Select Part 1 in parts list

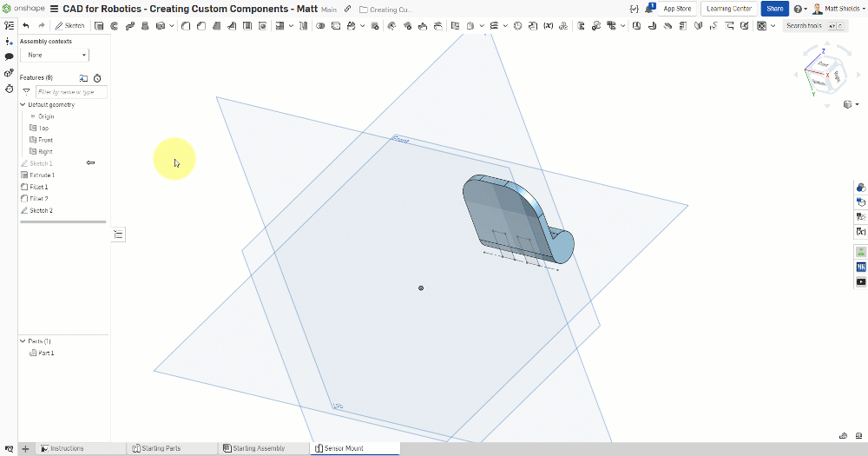pos(46,353)
